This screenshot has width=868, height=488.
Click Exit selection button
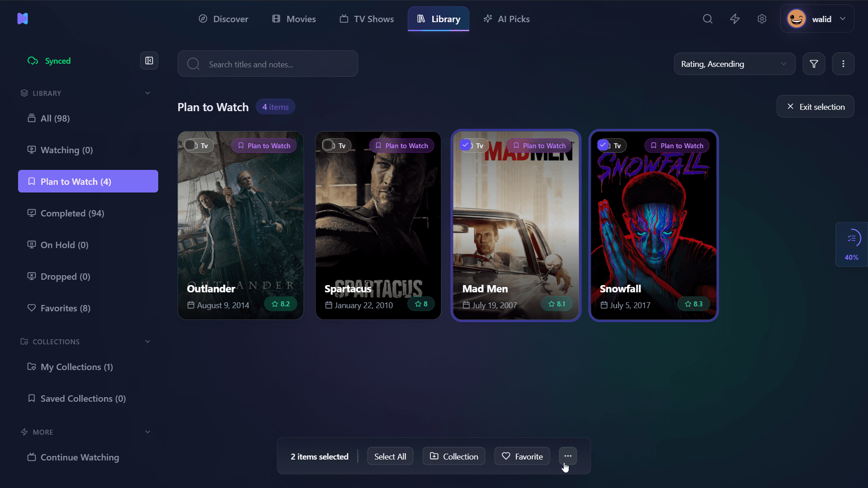click(x=815, y=107)
